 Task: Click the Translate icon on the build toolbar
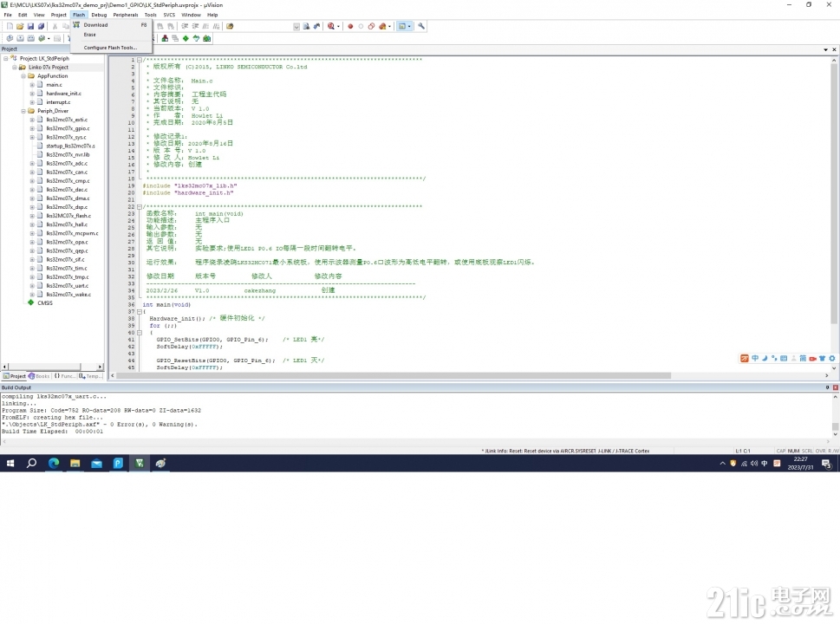10,38
